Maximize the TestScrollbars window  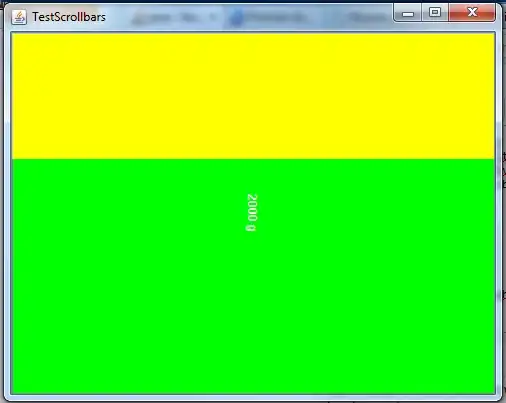click(x=435, y=13)
